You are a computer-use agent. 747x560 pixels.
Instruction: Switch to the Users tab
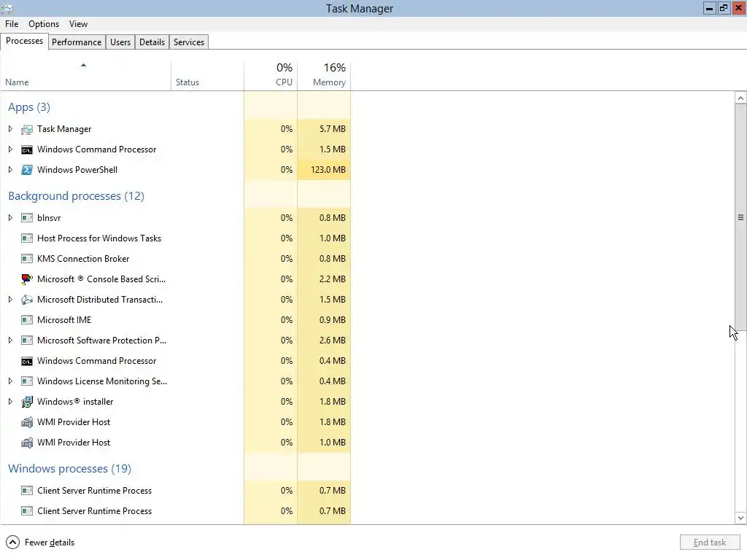click(120, 42)
